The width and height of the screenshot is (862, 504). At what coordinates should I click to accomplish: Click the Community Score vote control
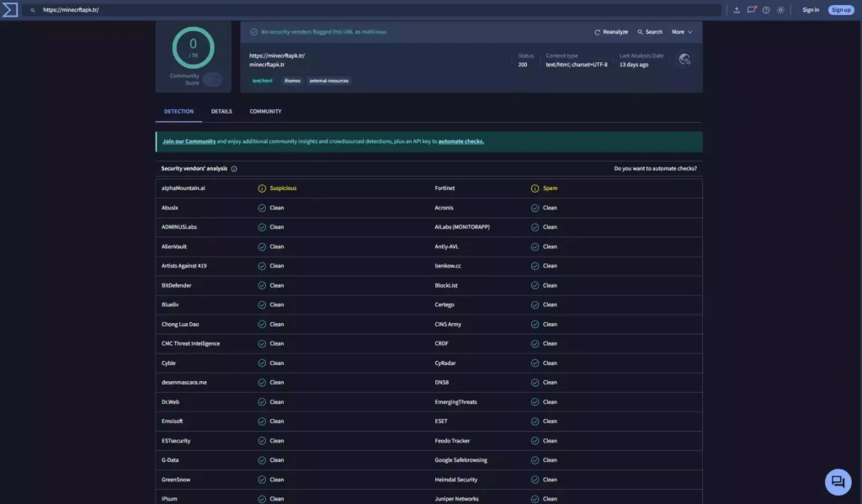[212, 79]
